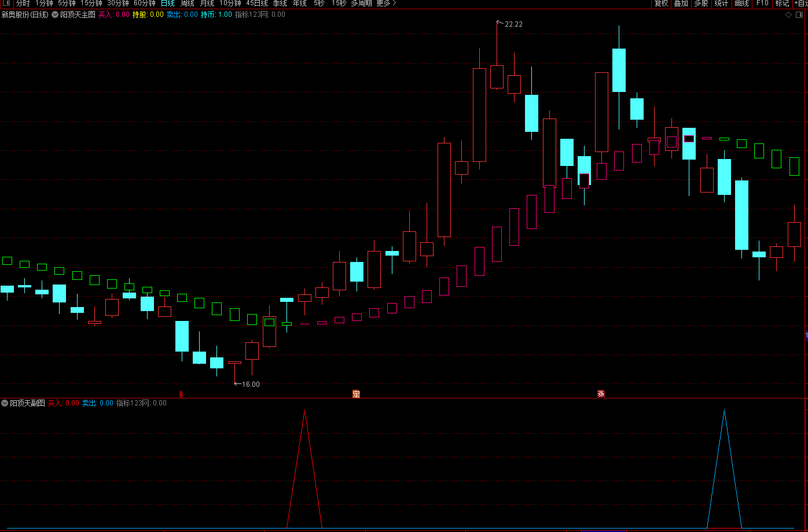Click the diamond marker icon at top right
808x532 pixels.
click(x=788, y=15)
